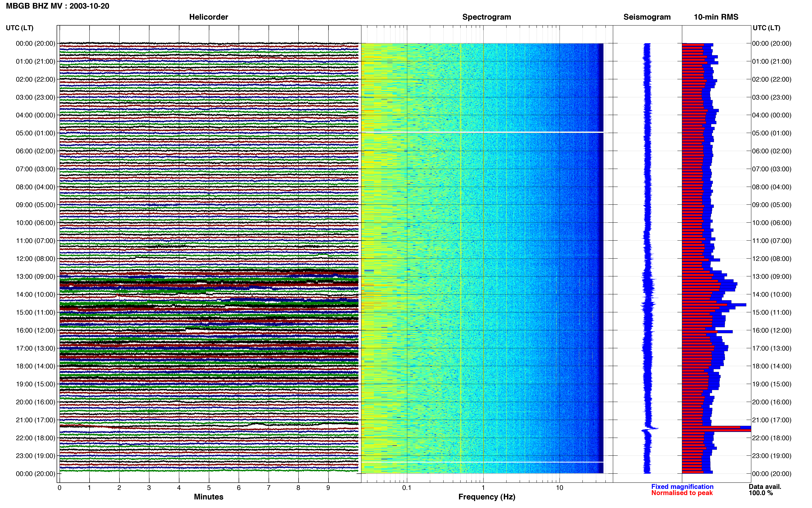Select the 'Helicorder' panel heading
Viewport: 812px width, 508px height.
209,17
